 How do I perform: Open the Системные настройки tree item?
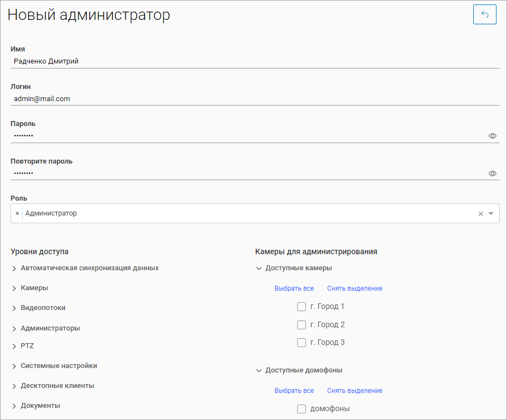pyautogui.click(x=14, y=366)
